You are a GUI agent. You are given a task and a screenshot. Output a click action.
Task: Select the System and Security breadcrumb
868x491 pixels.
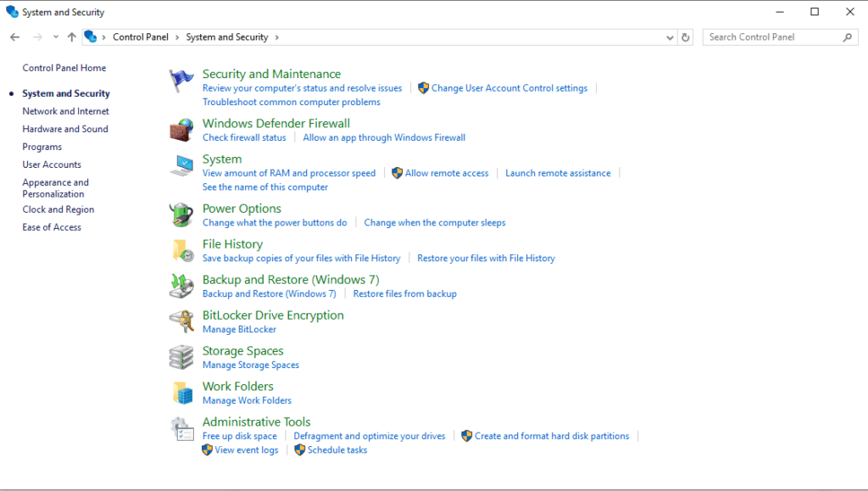227,37
